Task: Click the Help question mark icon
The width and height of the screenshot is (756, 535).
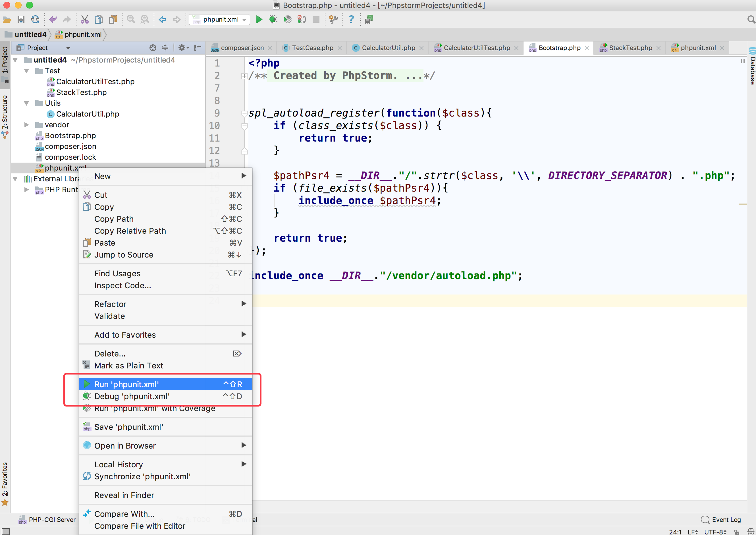Action: click(x=351, y=20)
